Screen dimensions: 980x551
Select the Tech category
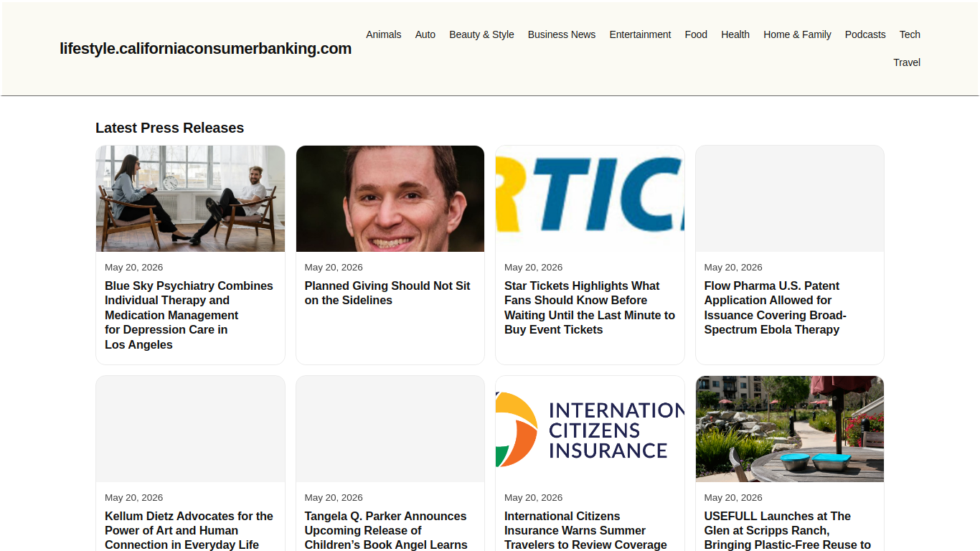(x=910, y=34)
